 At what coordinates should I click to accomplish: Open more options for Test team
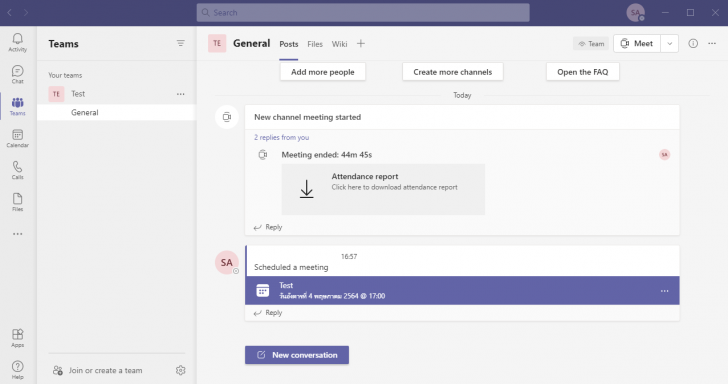181,94
